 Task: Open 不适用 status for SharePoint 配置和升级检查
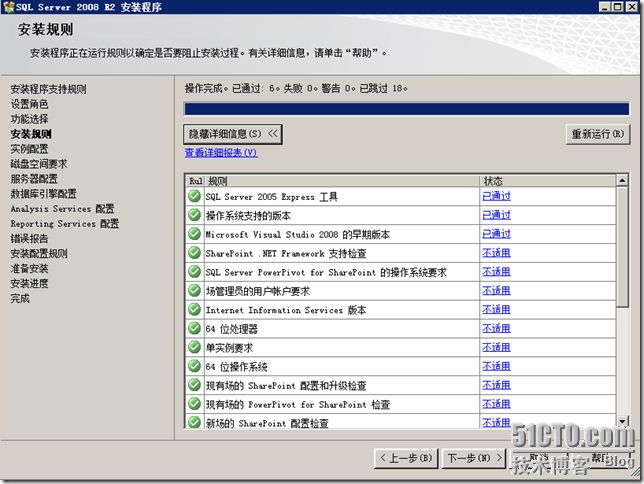click(x=496, y=385)
